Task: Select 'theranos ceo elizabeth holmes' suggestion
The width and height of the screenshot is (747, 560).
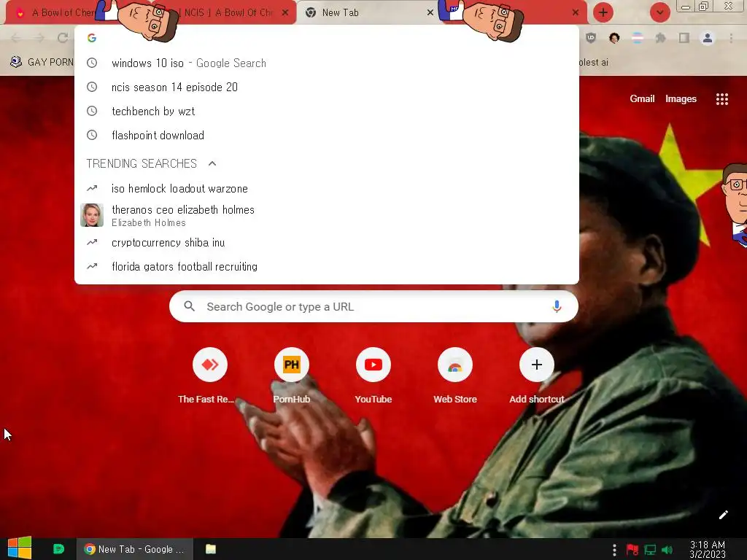Action: [x=326, y=215]
